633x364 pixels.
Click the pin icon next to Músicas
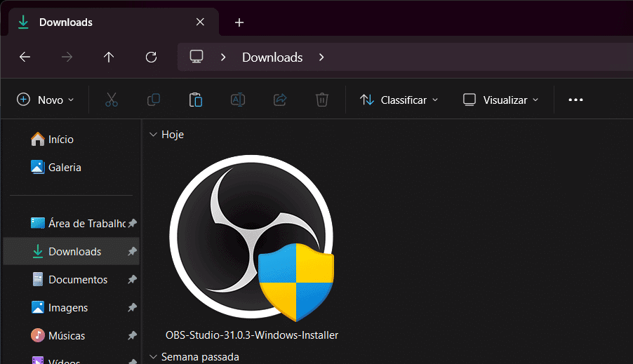pyautogui.click(x=133, y=335)
